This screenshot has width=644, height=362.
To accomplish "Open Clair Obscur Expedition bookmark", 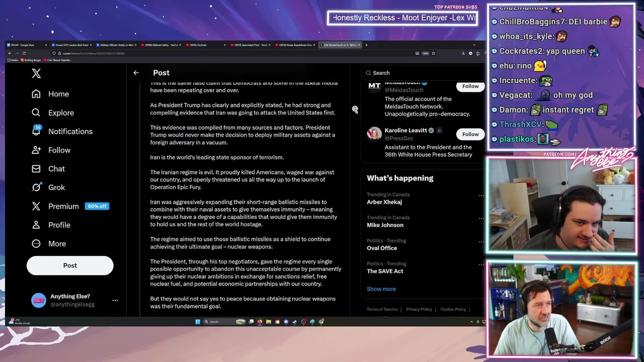I will (58, 60).
